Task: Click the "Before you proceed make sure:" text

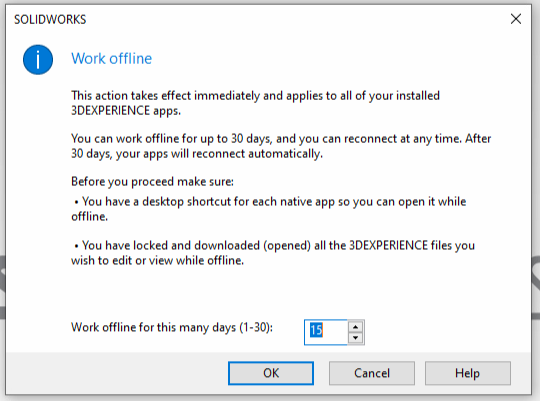Action: 152,182
